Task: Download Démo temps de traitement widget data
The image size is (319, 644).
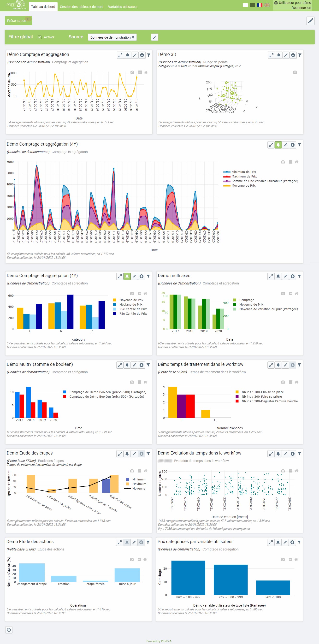Action: (293, 365)
